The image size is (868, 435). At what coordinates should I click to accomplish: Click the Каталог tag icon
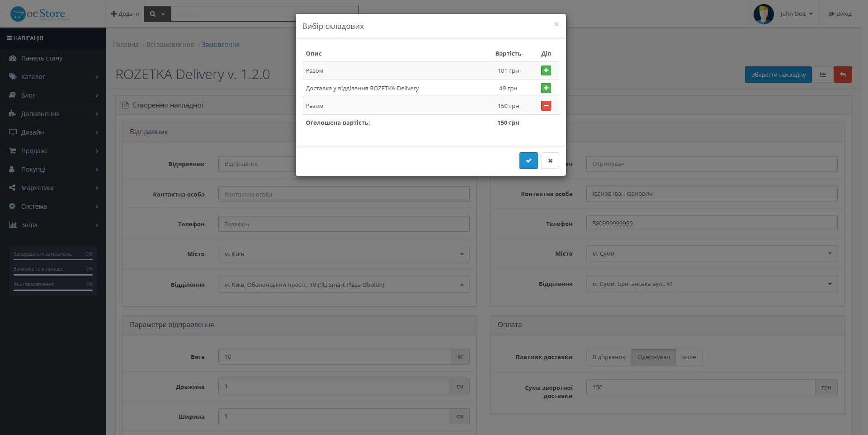[x=13, y=77]
